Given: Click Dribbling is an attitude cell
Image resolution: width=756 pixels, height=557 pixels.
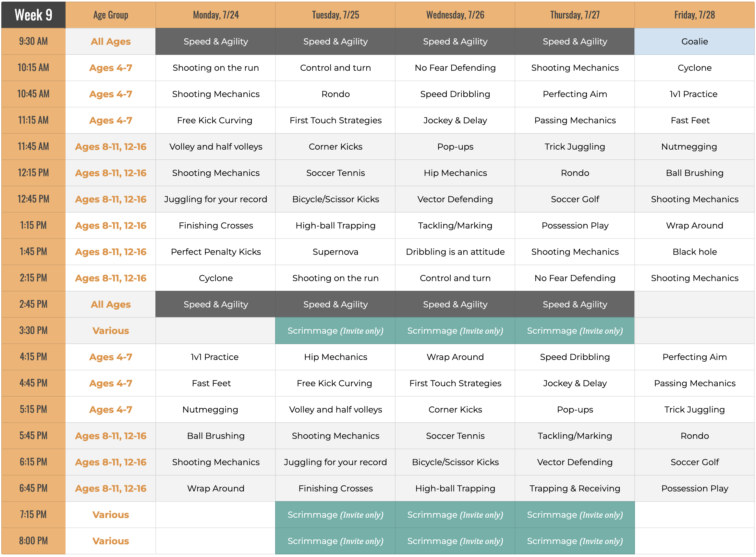Looking at the screenshot, I should [x=455, y=252].
